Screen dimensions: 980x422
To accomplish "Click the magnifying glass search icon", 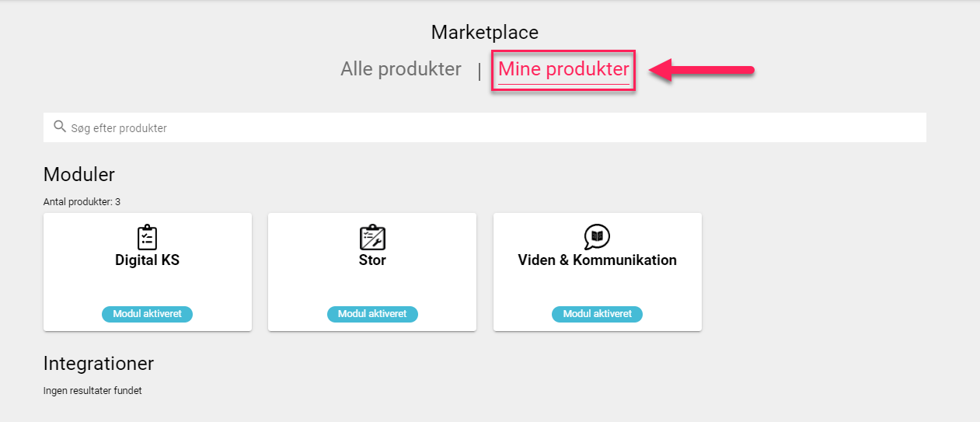I will coord(60,127).
